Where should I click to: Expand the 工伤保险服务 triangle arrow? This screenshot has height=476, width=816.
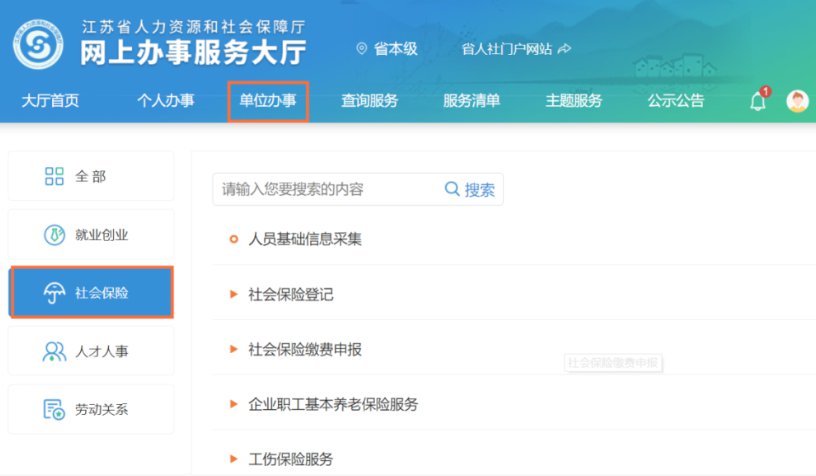coord(234,459)
